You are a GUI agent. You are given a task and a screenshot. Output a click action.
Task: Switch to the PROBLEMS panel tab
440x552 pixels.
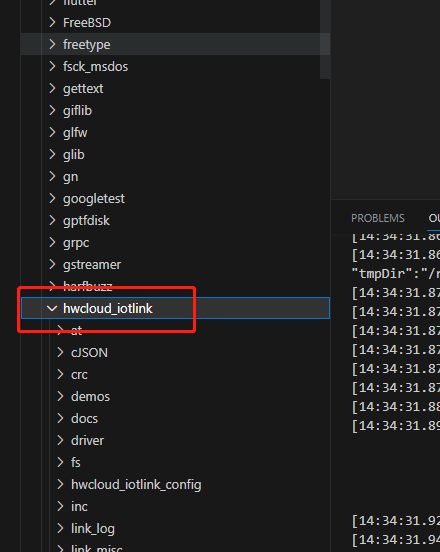[x=378, y=218]
